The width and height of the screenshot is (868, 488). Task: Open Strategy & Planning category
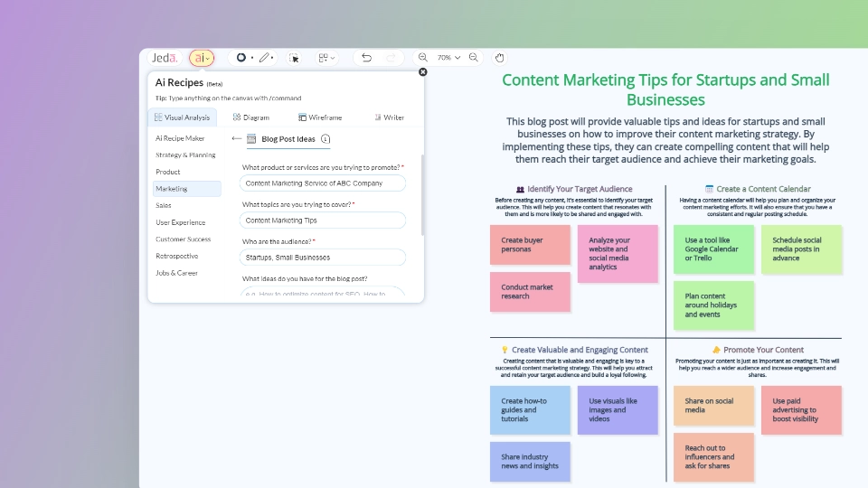[185, 155]
